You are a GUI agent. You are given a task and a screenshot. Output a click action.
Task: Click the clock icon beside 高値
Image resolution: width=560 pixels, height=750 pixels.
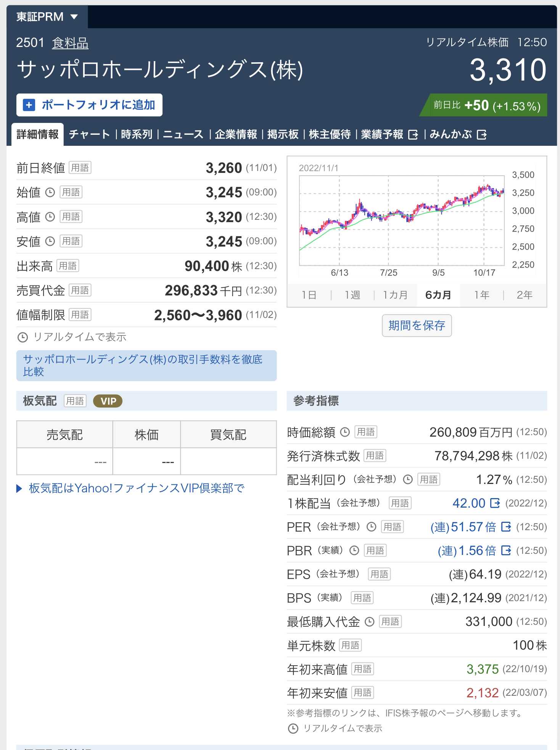click(50, 217)
